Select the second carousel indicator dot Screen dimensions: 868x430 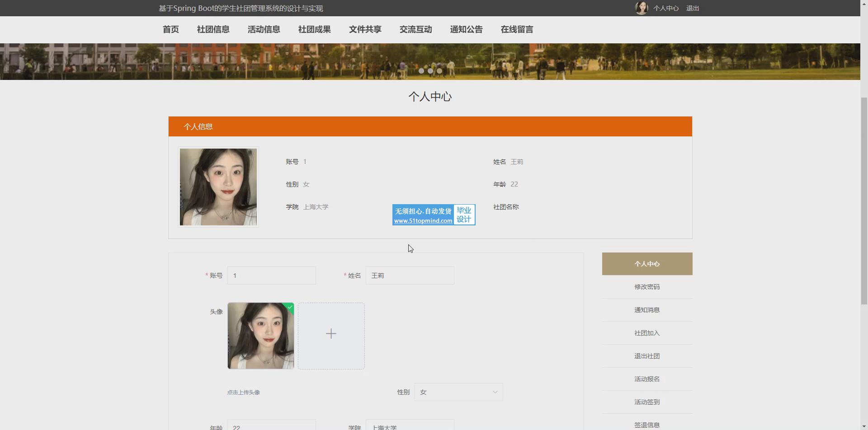[430, 71]
